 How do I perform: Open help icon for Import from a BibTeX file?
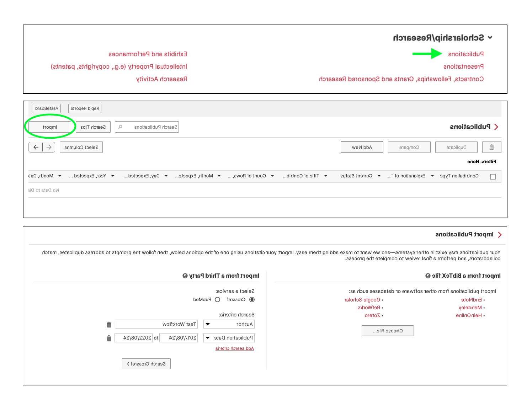(x=428, y=276)
